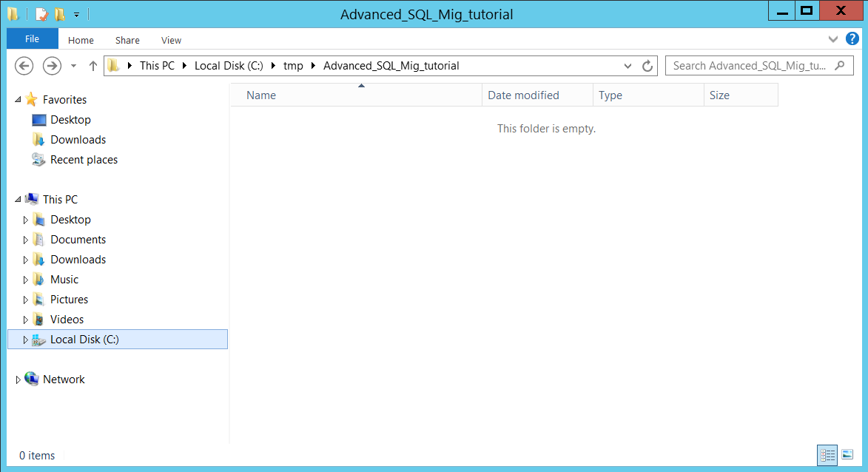Select Network in navigation pane
Screen dimensions: 868x472
[64, 379]
